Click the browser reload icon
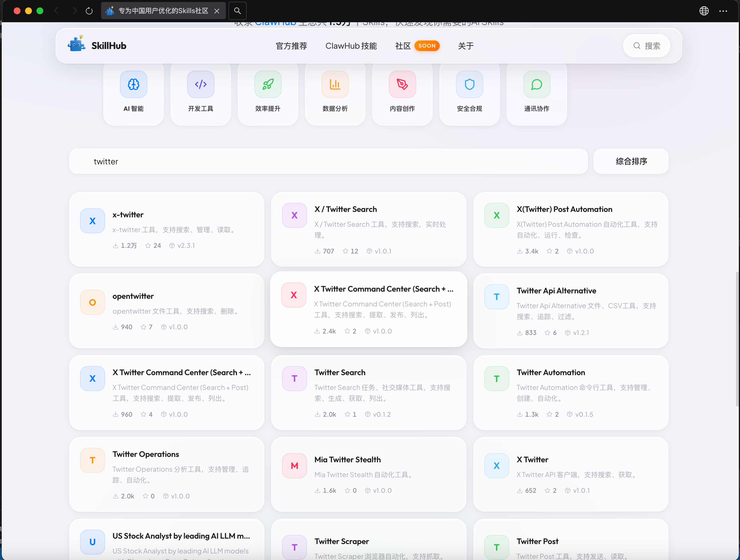740x560 pixels. click(89, 11)
